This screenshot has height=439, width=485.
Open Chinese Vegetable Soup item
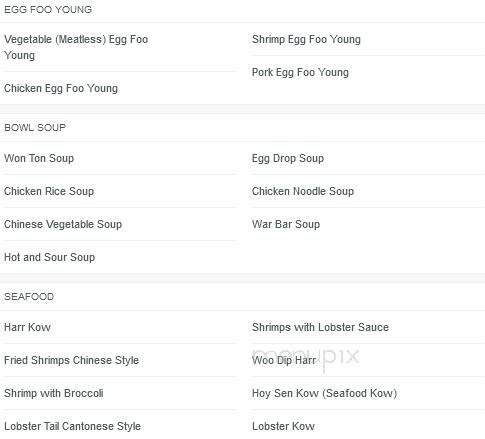coord(63,224)
